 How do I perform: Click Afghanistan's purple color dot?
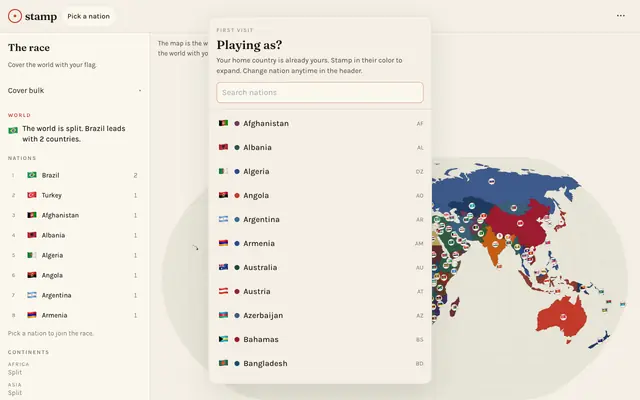(237, 123)
